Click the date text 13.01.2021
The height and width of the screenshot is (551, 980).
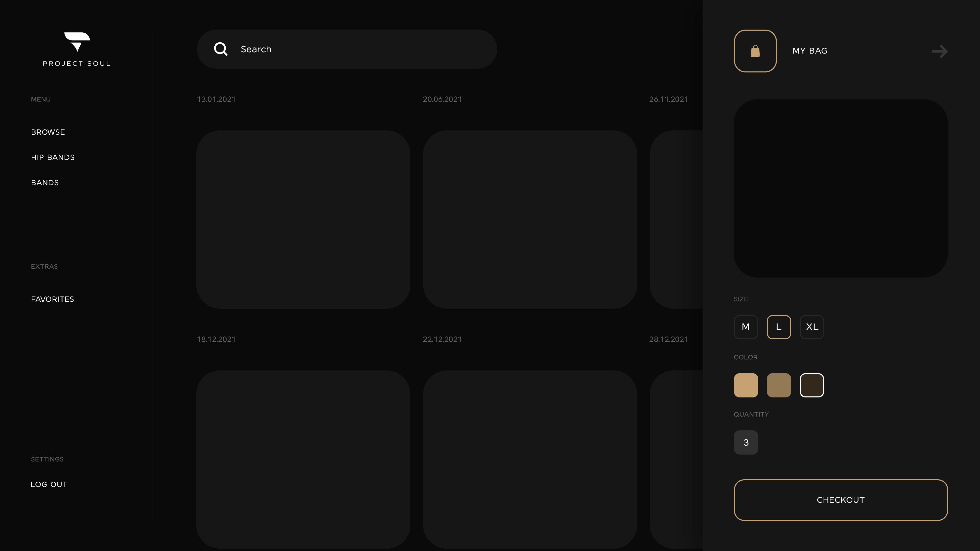coord(216,99)
